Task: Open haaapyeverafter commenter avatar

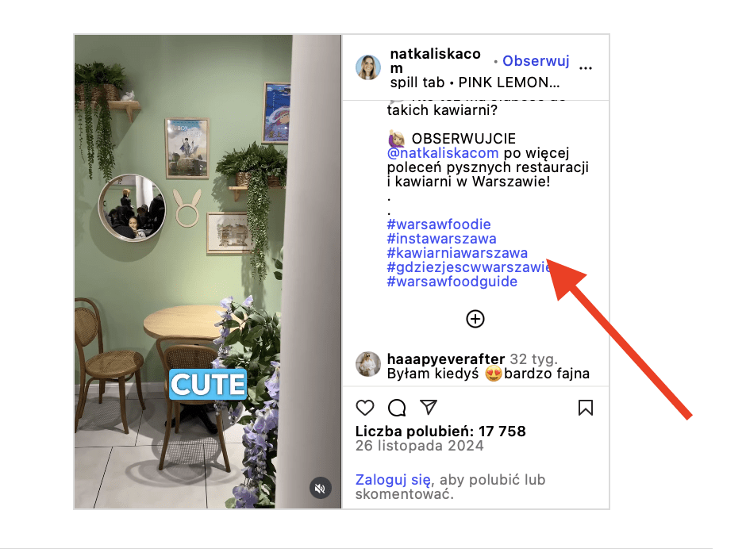Action: [x=368, y=364]
